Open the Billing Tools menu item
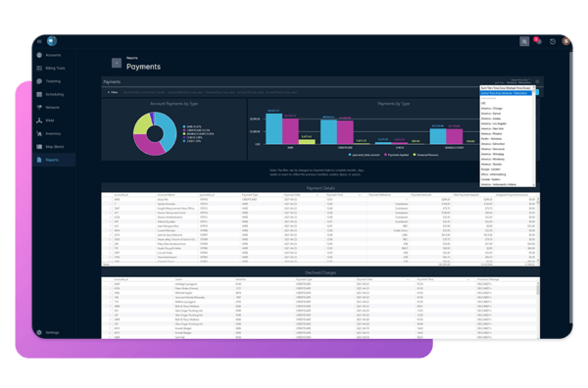This screenshot has width=588, height=388. [x=55, y=69]
